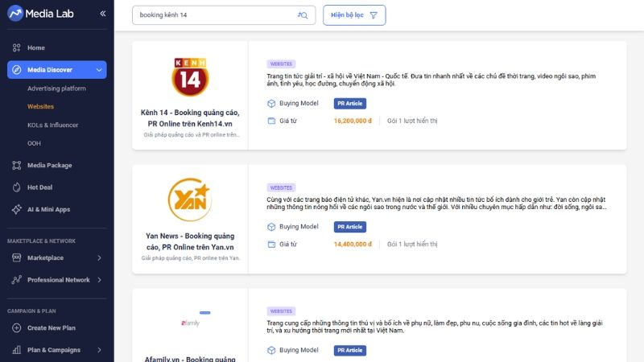Click the Create New Plan plus icon
The image size is (644, 362).
[16, 328]
